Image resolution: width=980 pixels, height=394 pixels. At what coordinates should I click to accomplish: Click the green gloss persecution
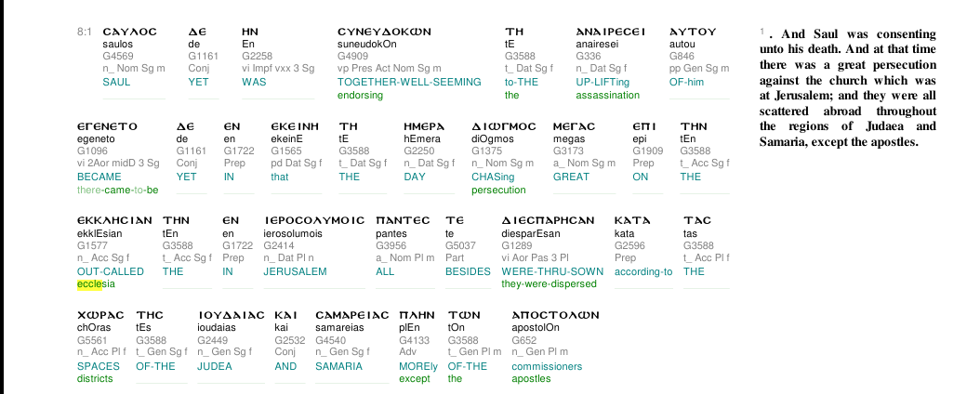(x=498, y=190)
